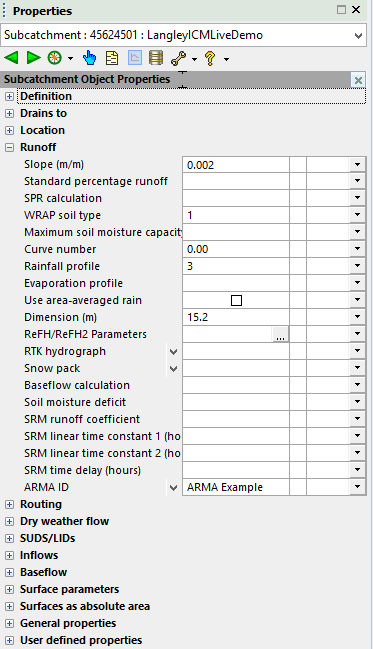This screenshot has height=649, width=373.
Task: Expand the Dry weather flow section
Action: [x=9, y=522]
